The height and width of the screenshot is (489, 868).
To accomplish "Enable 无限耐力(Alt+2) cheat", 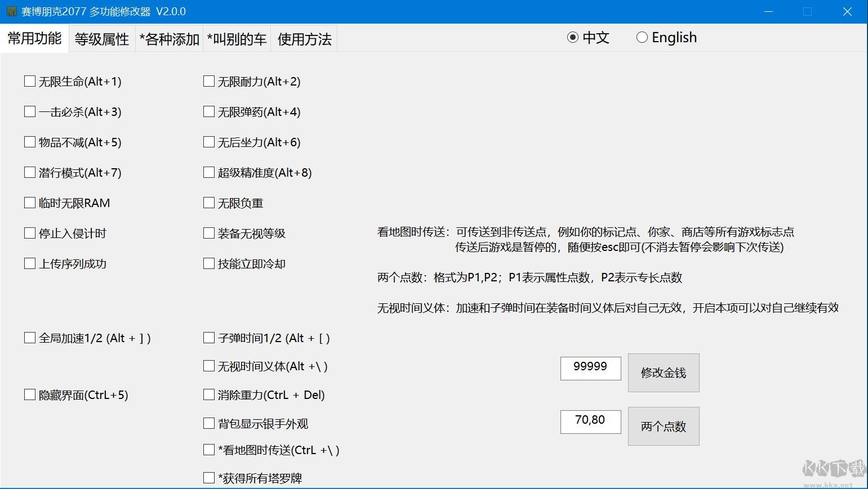I will 208,80.
